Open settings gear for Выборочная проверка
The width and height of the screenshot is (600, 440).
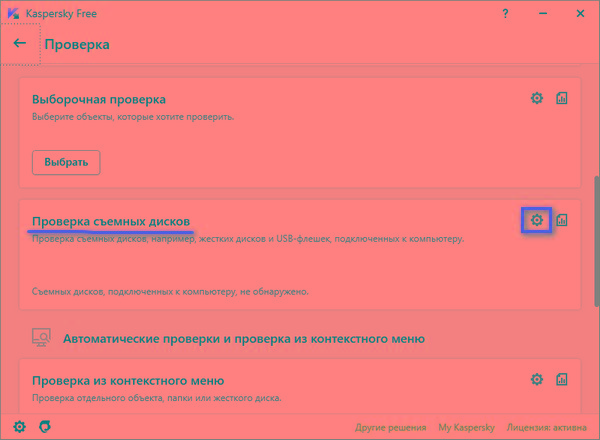[x=537, y=98]
